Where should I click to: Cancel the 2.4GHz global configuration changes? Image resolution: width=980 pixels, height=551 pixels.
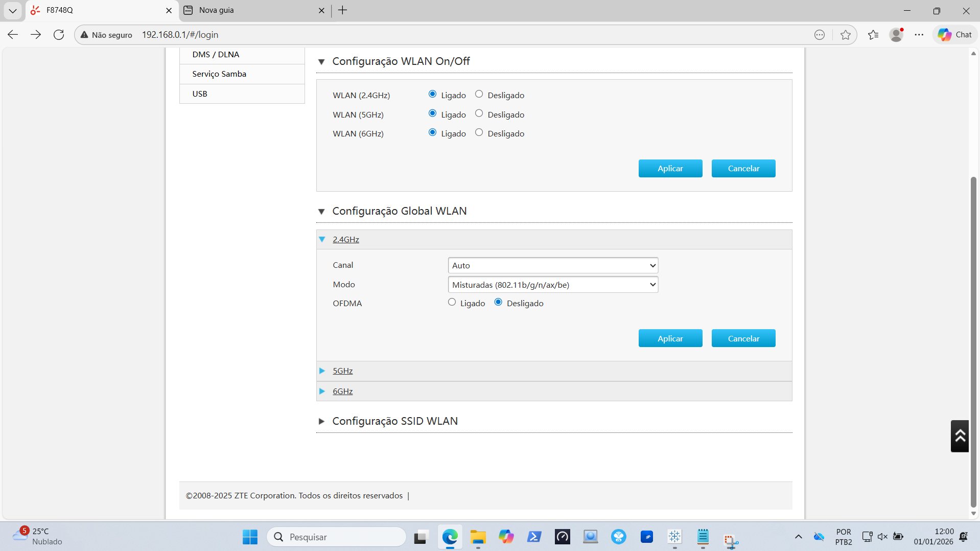(743, 338)
